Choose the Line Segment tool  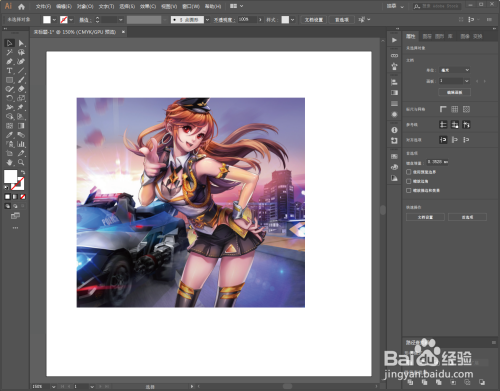click(x=21, y=71)
